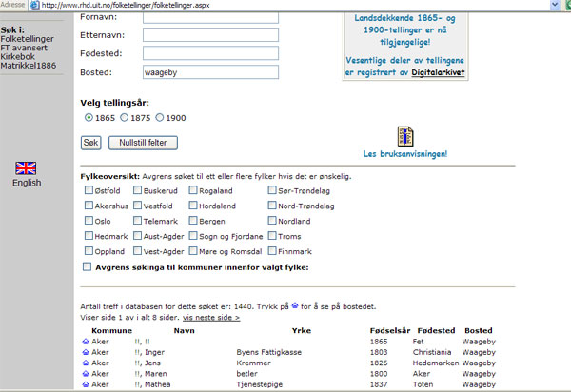Click 'Hedemarken' birthplace cell
Screen dimensions: 571x392
[436, 363]
